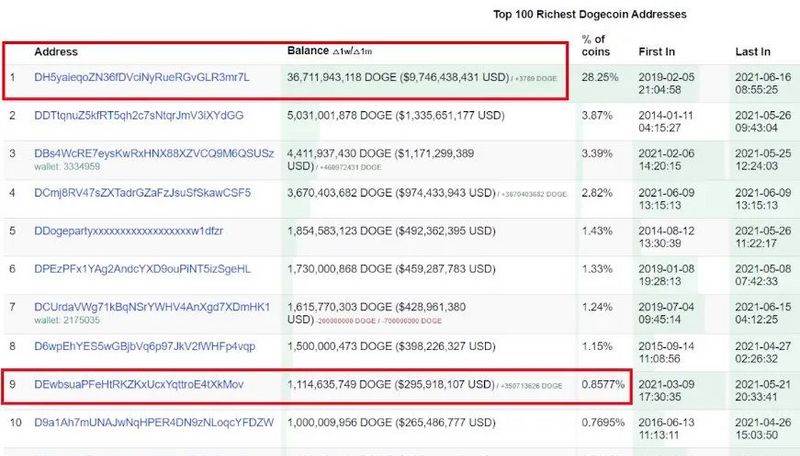The height and width of the screenshot is (456, 800).
Task: Click the 3.39% coins value
Action: (597, 154)
